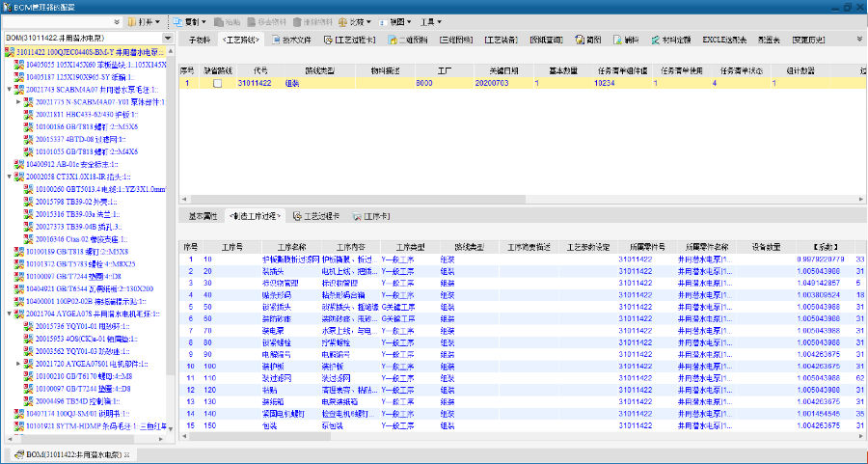Screen dimensions: 868x464
Task: Click the 简图 tab icon
Action: pos(579,41)
